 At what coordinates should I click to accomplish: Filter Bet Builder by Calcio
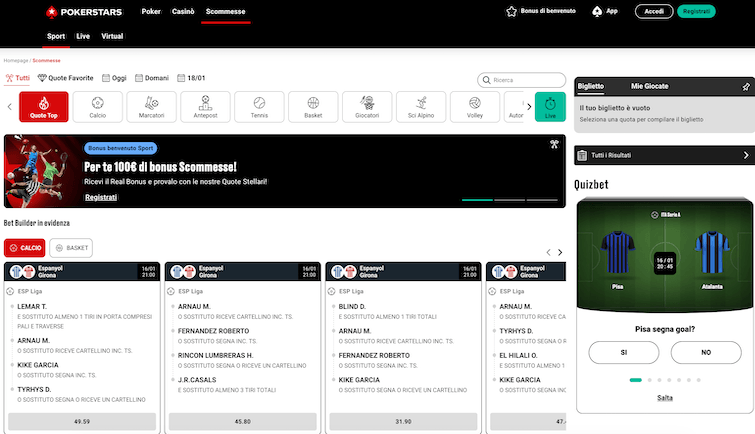25,248
